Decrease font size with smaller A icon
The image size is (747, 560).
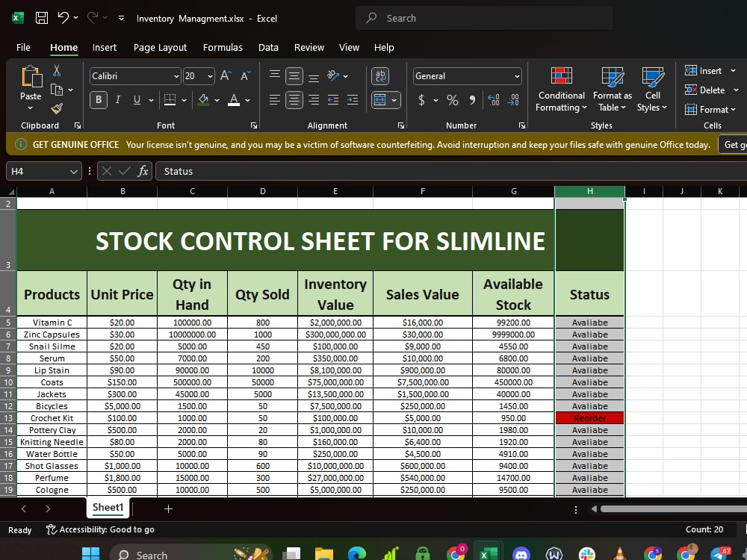click(x=245, y=75)
